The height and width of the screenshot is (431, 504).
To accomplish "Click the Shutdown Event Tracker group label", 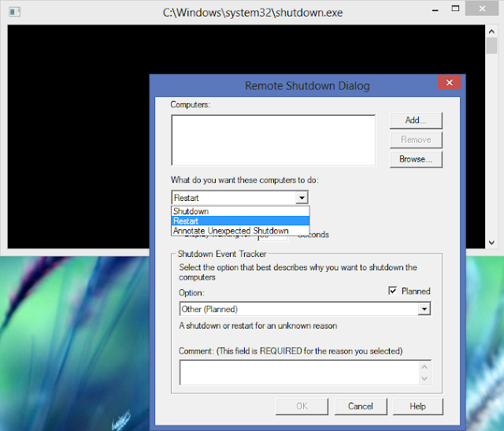I will click(222, 254).
